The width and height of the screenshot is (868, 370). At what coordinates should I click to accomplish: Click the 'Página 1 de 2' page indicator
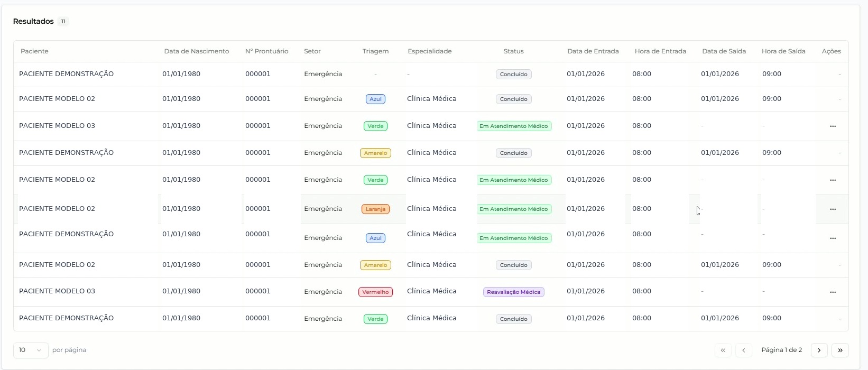tap(781, 350)
